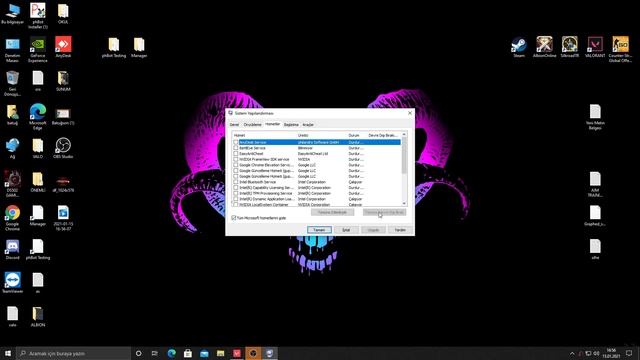Select the OKUL folder on desktop
Viewport: 640px width, 360px height.
(x=63, y=13)
